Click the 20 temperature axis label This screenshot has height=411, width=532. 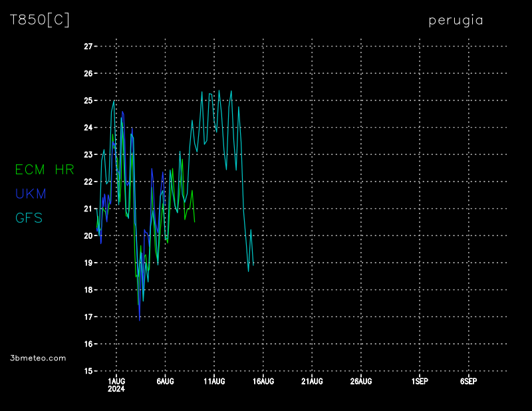(88, 236)
